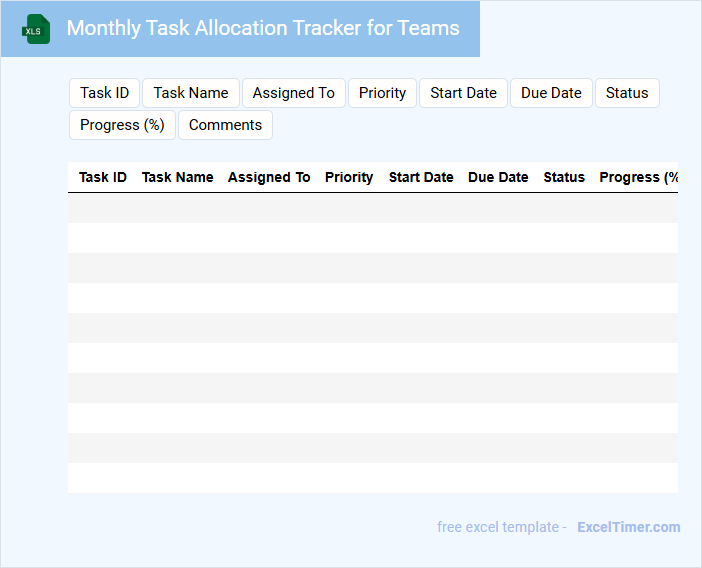
Task: Select the Task ID tag button
Action: [x=104, y=93]
